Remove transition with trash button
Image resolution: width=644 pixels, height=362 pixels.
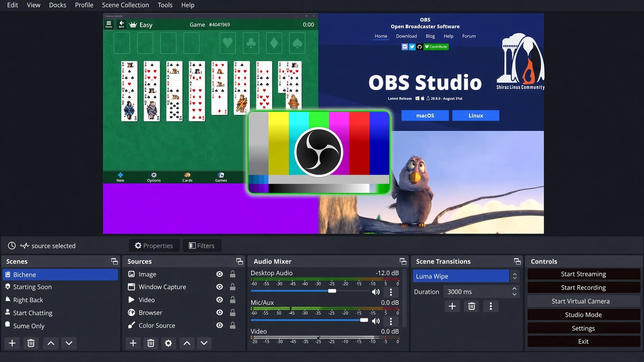[471, 306]
